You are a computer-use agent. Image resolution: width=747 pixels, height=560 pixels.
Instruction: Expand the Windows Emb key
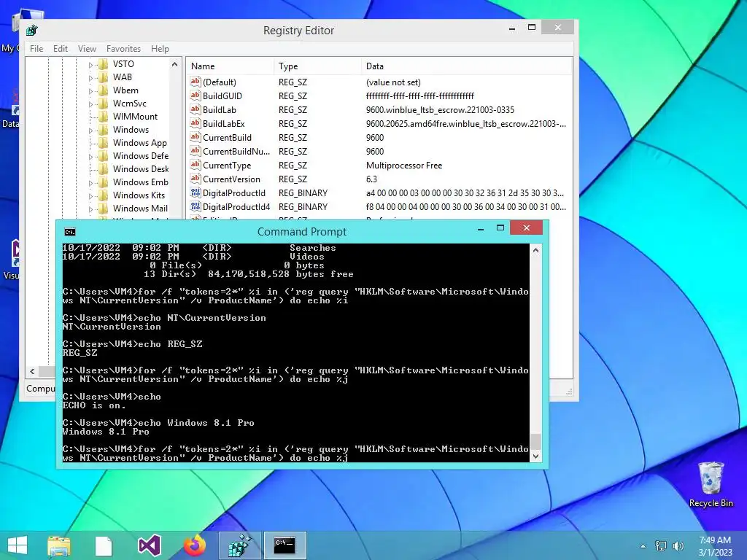(90, 182)
